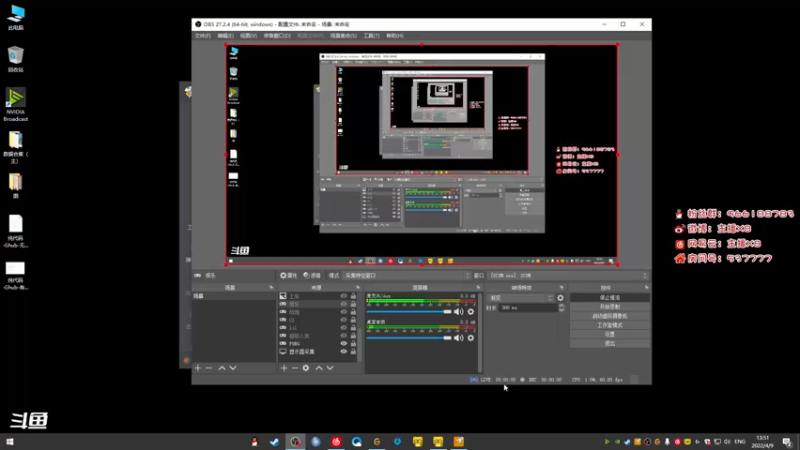
Task: Open the 模式 capture mode dropdown
Action: coord(407,276)
